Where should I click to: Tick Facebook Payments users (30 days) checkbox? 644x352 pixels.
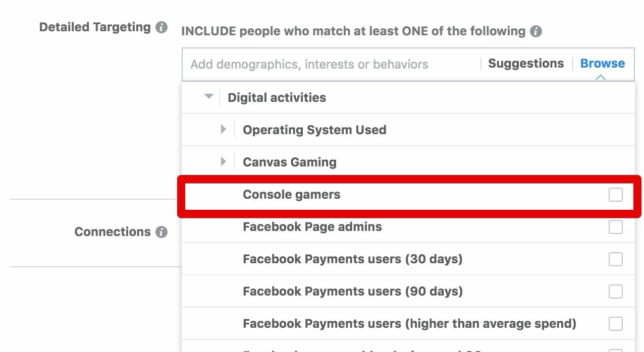pyautogui.click(x=616, y=259)
